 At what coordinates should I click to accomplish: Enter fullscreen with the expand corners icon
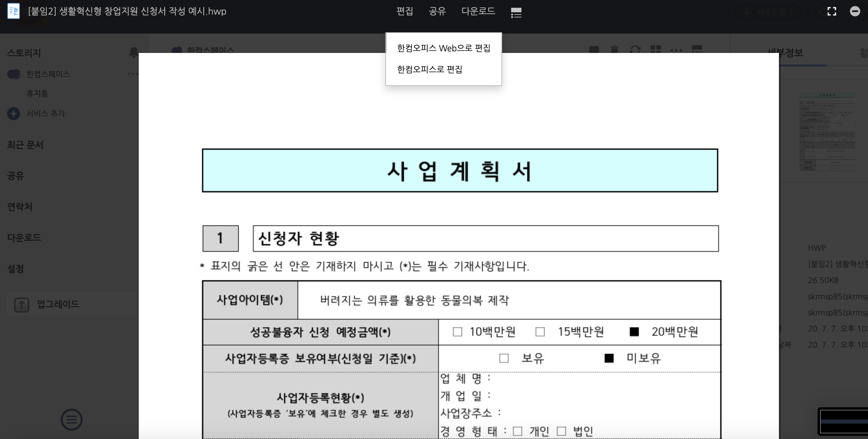tap(832, 12)
